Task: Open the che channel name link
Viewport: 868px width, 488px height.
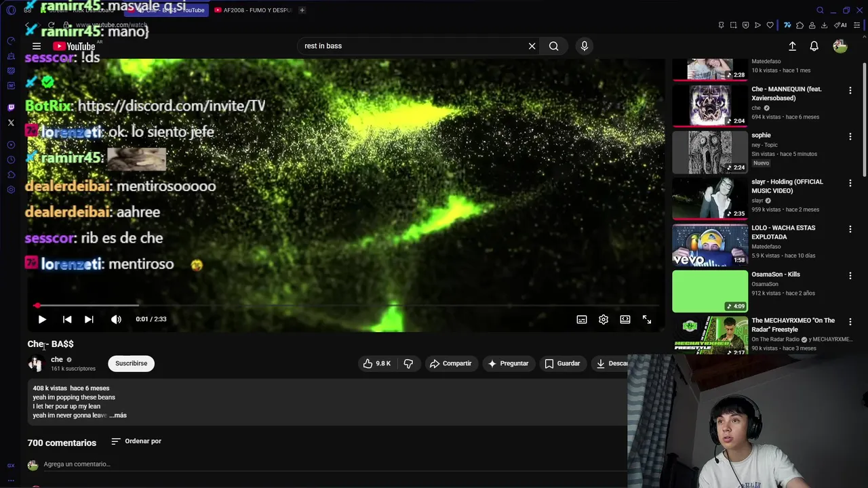Action: pyautogui.click(x=57, y=360)
